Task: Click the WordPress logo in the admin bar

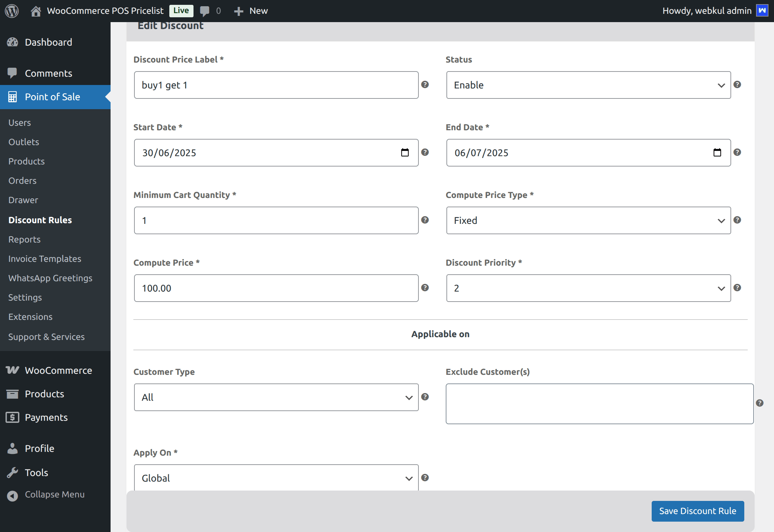Action: (x=11, y=10)
